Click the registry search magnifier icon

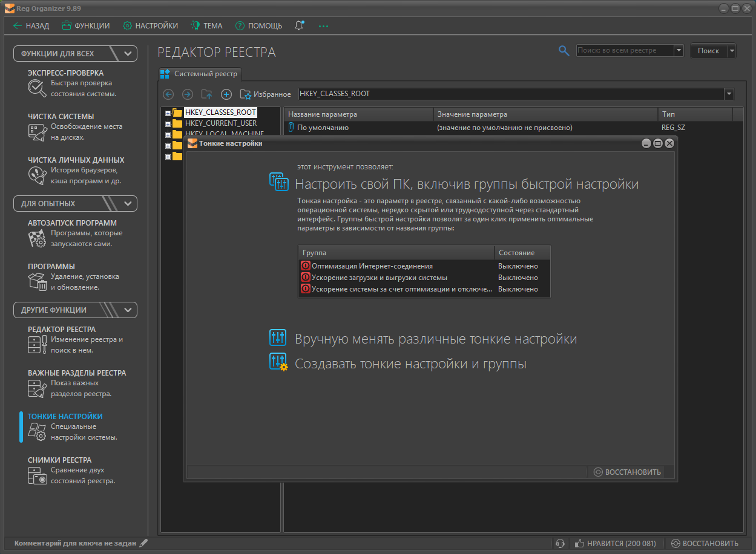click(564, 51)
